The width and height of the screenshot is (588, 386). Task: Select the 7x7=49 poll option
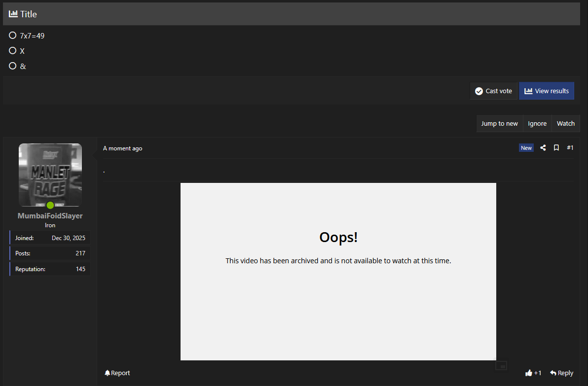click(x=13, y=35)
